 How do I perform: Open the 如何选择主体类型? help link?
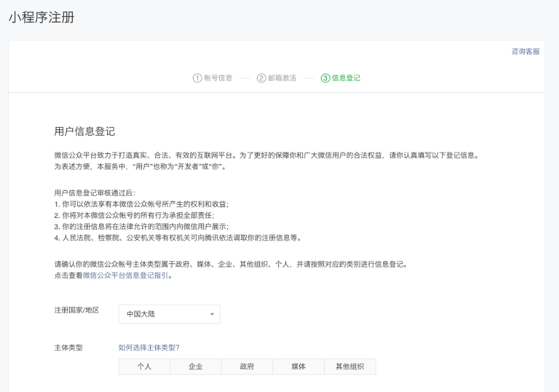149,347
